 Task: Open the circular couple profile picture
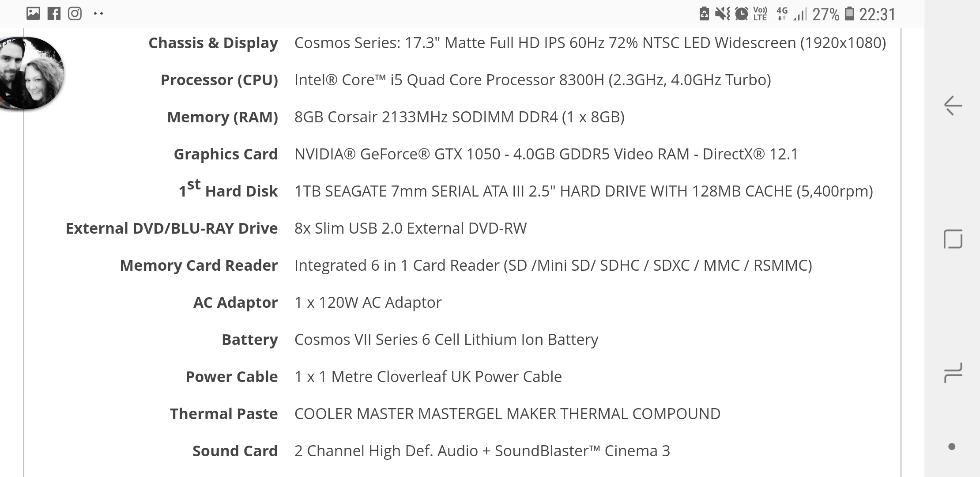click(32, 73)
